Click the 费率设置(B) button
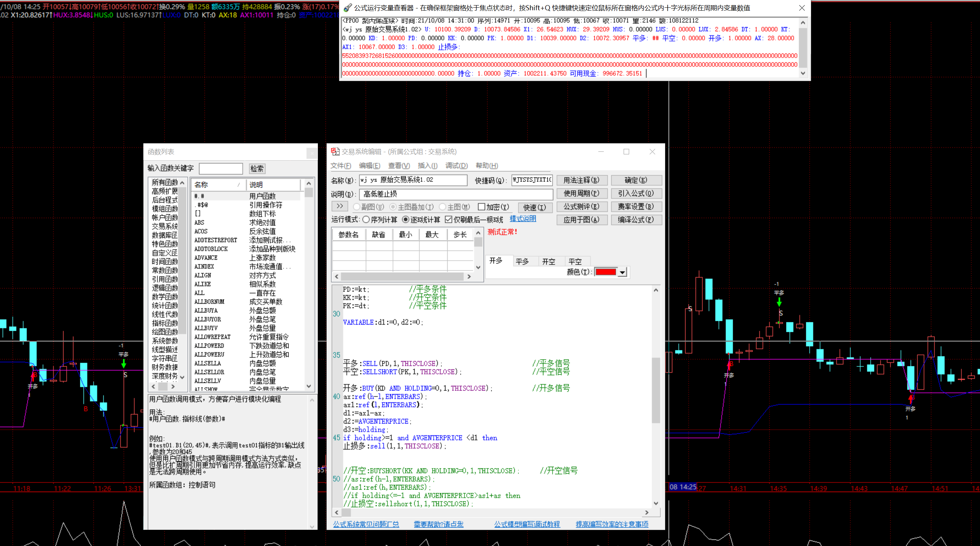 (636, 206)
